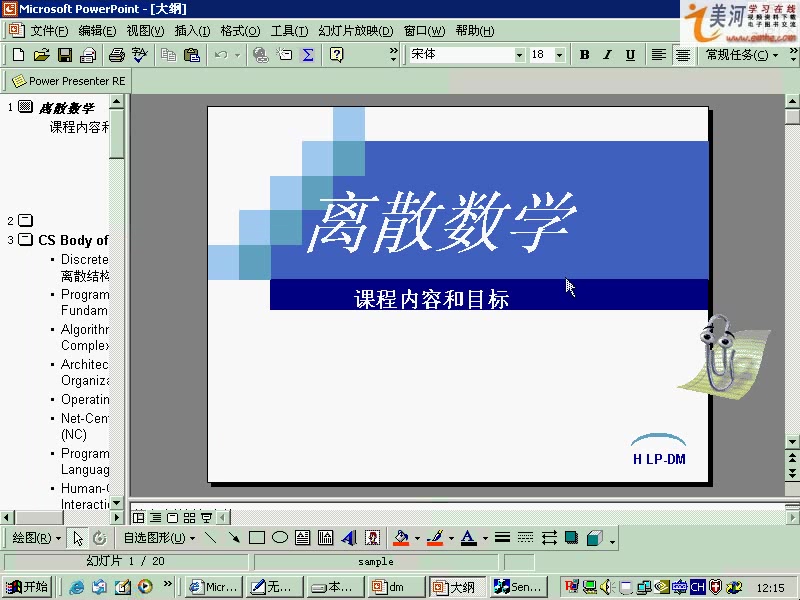This screenshot has height=600, width=800.
Task: Create a new presentation via the blank-page icon
Action: click(x=18, y=55)
